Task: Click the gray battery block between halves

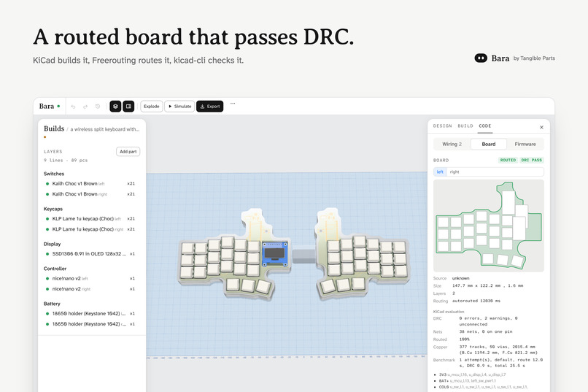Action: [303, 255]
